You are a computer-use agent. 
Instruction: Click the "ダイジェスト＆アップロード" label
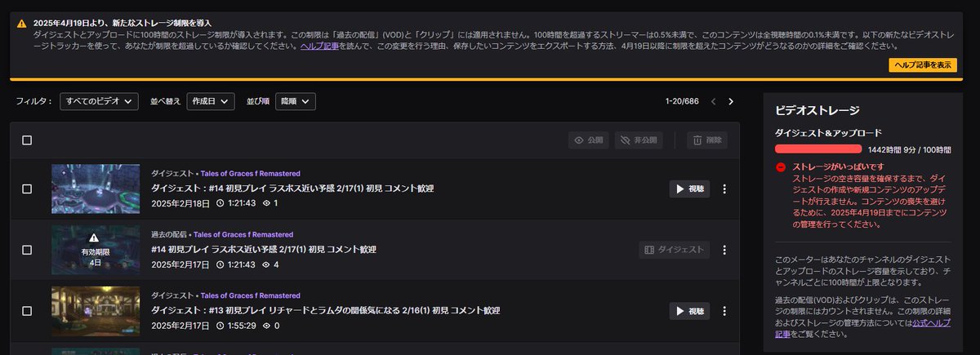(x=828, y=132)
